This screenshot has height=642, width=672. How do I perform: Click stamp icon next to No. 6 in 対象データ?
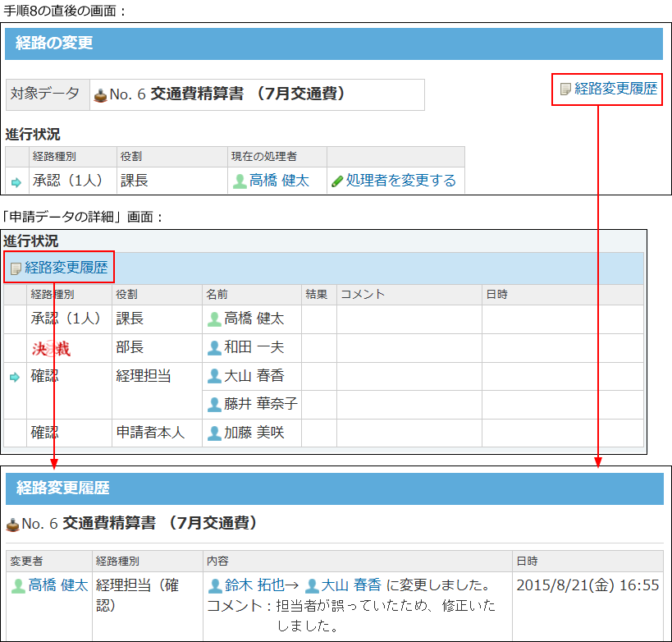(101, 95)
